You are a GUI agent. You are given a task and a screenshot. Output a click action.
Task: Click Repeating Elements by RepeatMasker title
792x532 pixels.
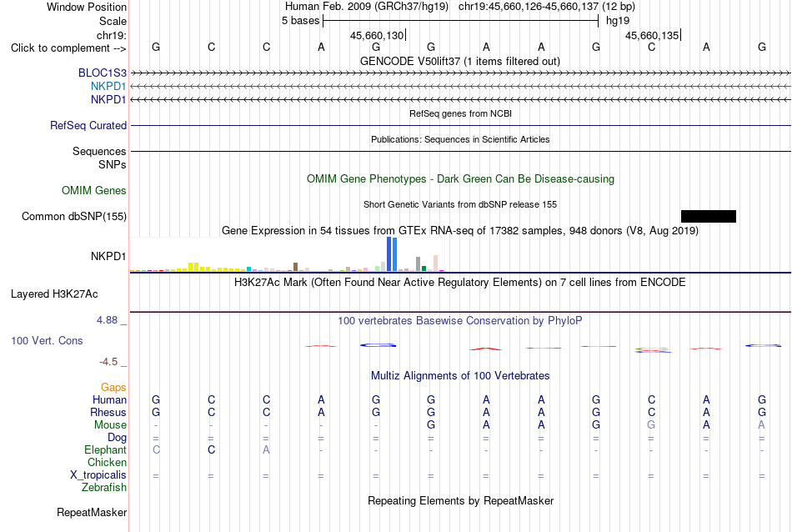[x=460, y=500]
